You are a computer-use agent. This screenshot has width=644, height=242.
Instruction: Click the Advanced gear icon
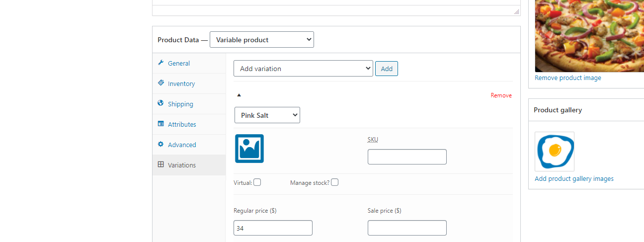click(161, 144)
